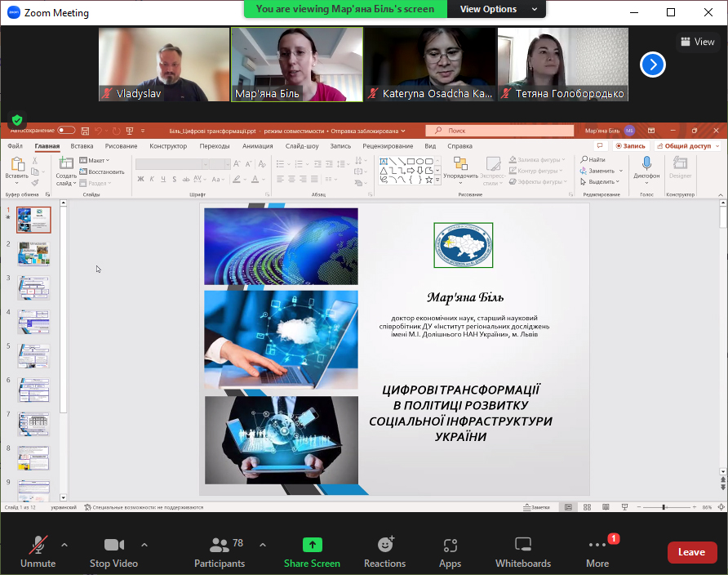Open the Participants list
728x575 pixels.
click(x=220, y=546)
